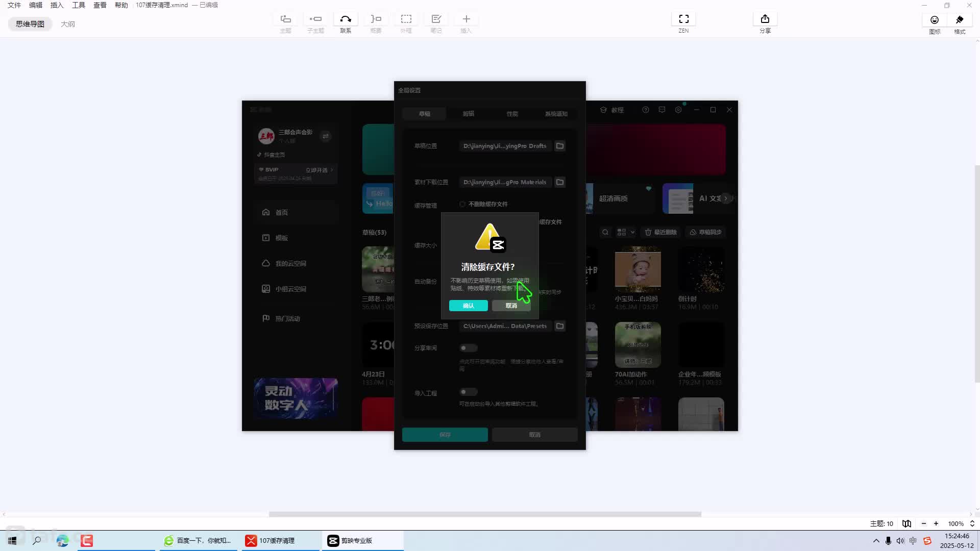Open the 文件 menu
980x551 pixels.
14,5
